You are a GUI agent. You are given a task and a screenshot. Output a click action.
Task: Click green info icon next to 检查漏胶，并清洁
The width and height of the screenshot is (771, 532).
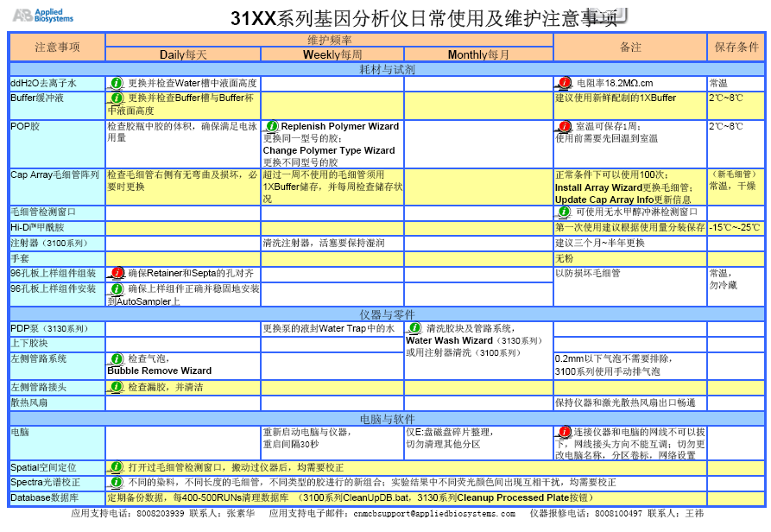(116, 386)
